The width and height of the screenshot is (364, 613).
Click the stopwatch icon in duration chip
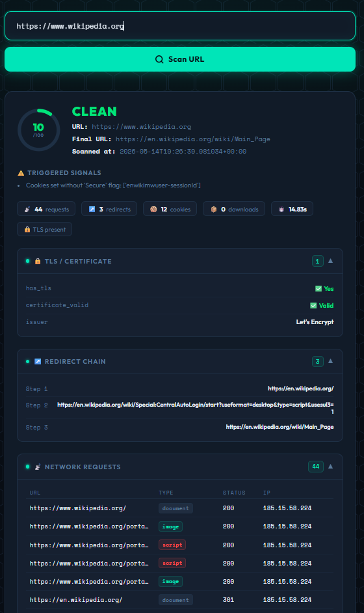[x=281, y=209]
